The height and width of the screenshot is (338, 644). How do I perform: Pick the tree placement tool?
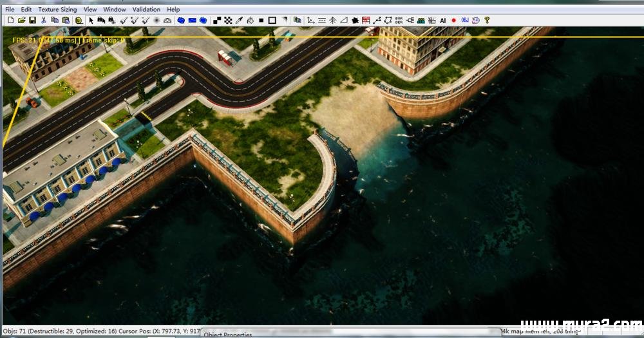tap(332, 20)
